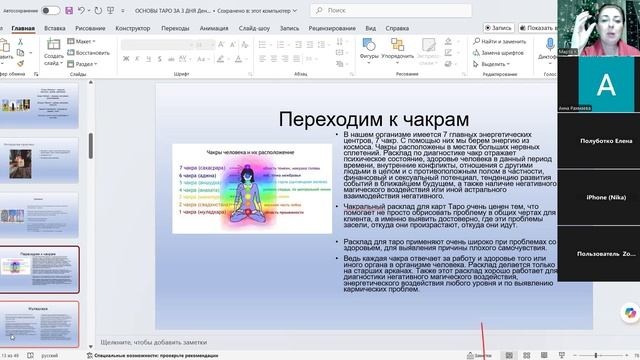Click Замена шрифтов
Image resolution: width=640 pixels, height=360 pixels.
pos(498,53)
